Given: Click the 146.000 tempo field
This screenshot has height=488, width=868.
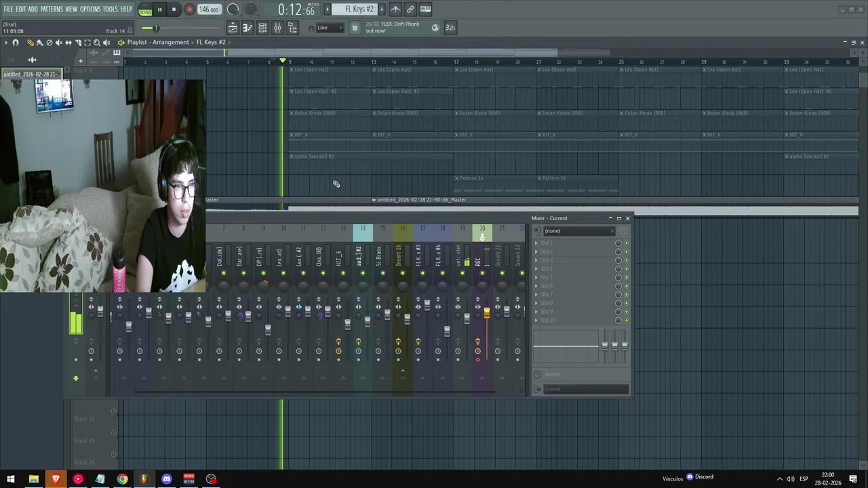Looking at the screenshot, I should pyautogui.click(x=209, y=9).
